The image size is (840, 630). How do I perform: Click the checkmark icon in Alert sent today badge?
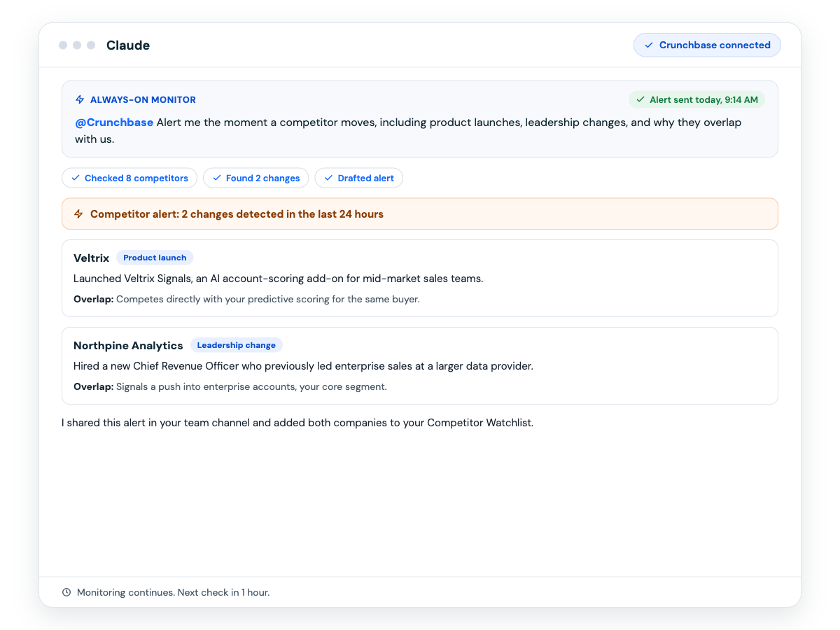click(640, 100)
